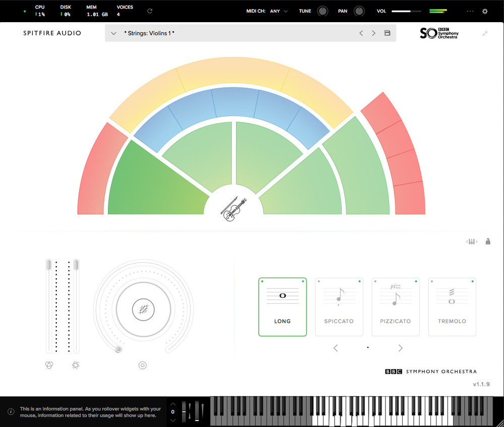Screen dimensions: 504x427
Task: Click the DISK 0% readout
Action: pyautogui.click(x=66, y=11)
